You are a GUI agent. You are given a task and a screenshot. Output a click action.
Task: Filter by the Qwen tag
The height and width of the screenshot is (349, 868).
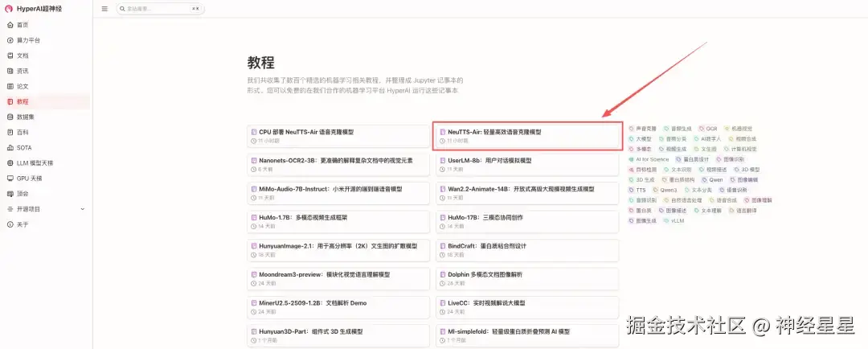[712, 179]
